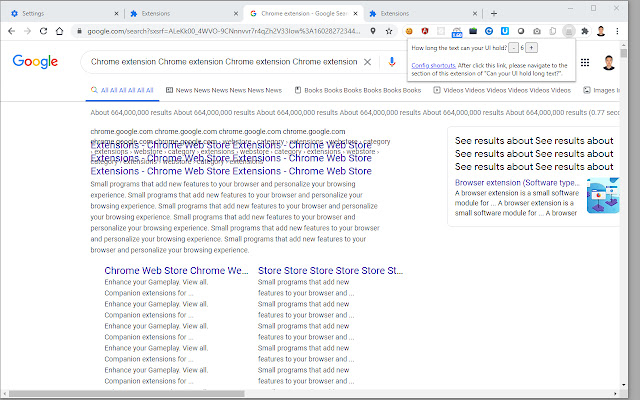Open the orange cookie extension icon
Image resolution: width=640 pixels, height=400 pixels.
(409, 31)
